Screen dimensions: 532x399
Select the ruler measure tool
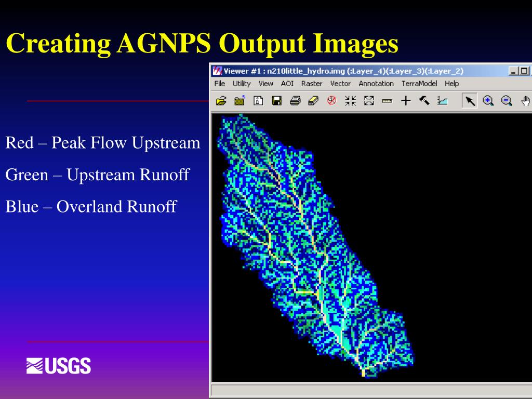tap(387, 101)
